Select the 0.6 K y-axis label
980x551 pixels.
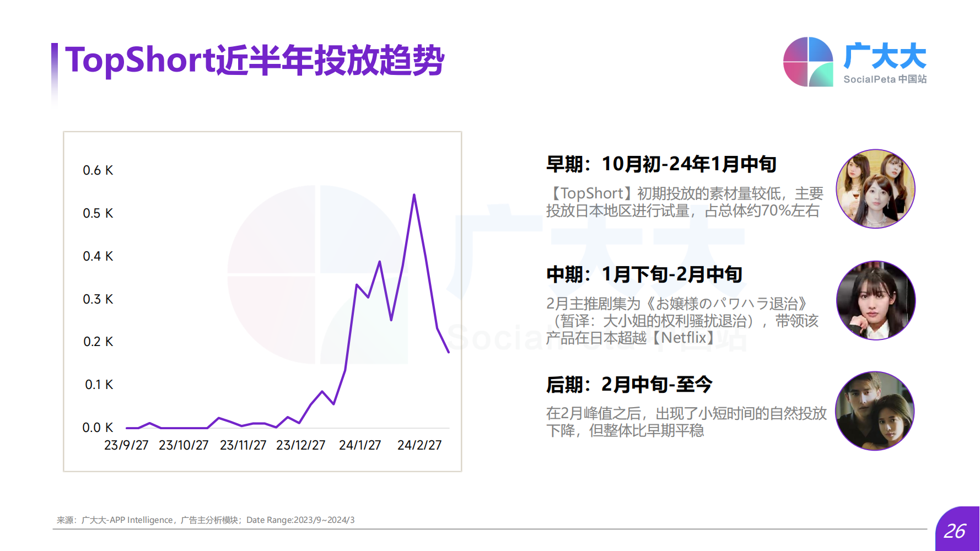click(x=98, y=170)
